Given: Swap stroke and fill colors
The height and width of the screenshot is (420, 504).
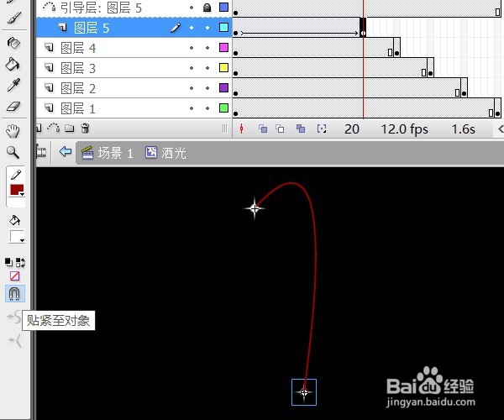Looking at the screenshot, I should (20, 262).
